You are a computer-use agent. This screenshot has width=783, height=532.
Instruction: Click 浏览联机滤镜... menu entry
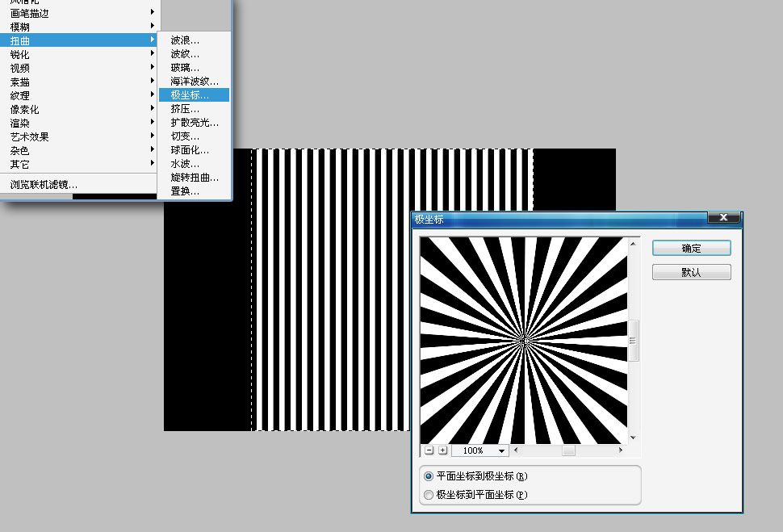pos(79,184)
